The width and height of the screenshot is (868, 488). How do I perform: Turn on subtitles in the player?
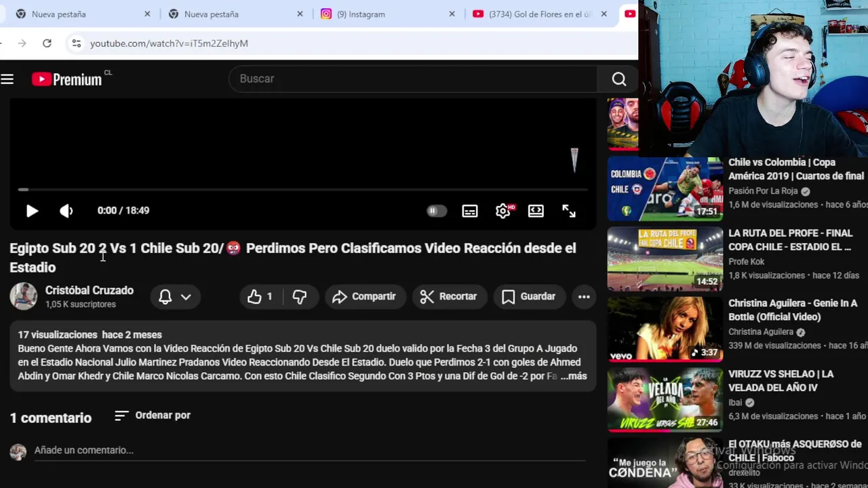point(469,211)
